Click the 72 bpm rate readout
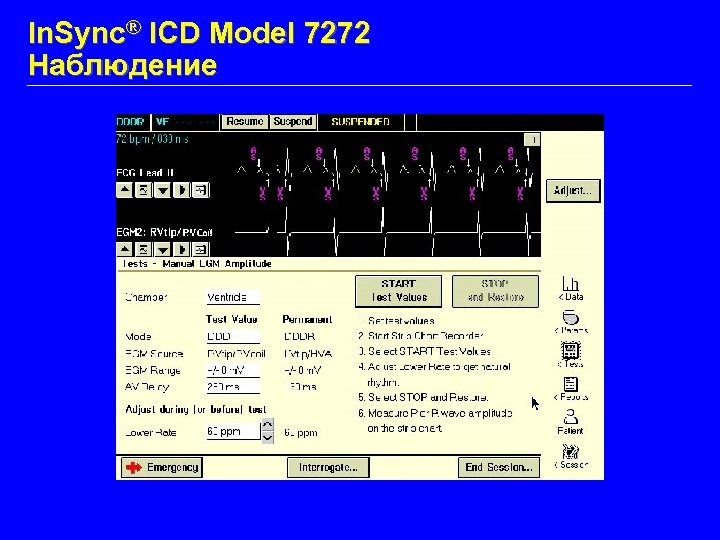This screenshot has width=720, height=540. click(x=152, y=139)
